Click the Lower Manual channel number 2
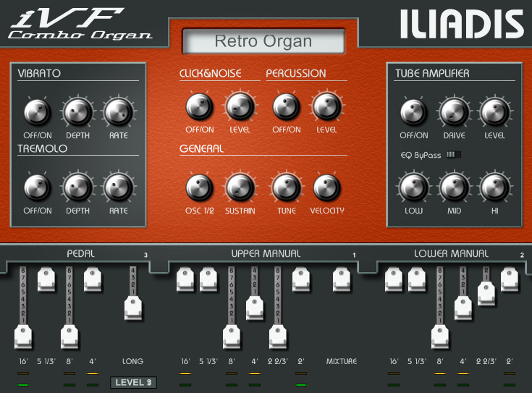This screenshot has height=393, width=532. point(522,255)
